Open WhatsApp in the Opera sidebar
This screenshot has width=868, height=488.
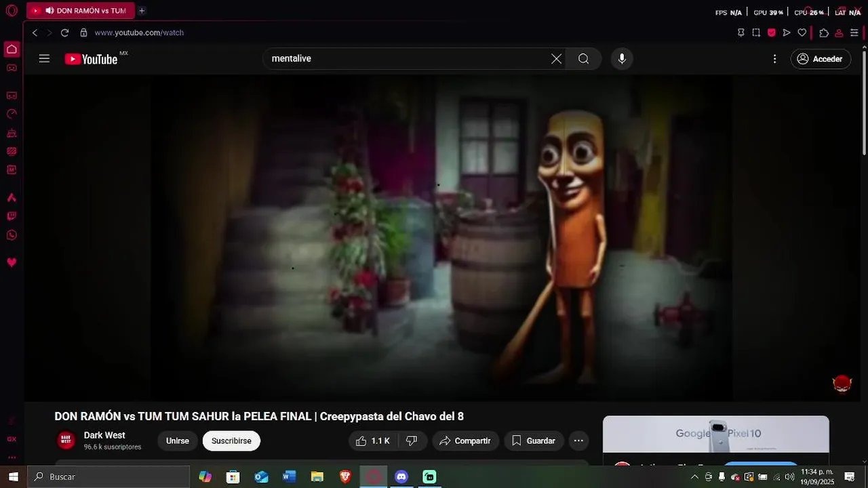click(12, 235)
